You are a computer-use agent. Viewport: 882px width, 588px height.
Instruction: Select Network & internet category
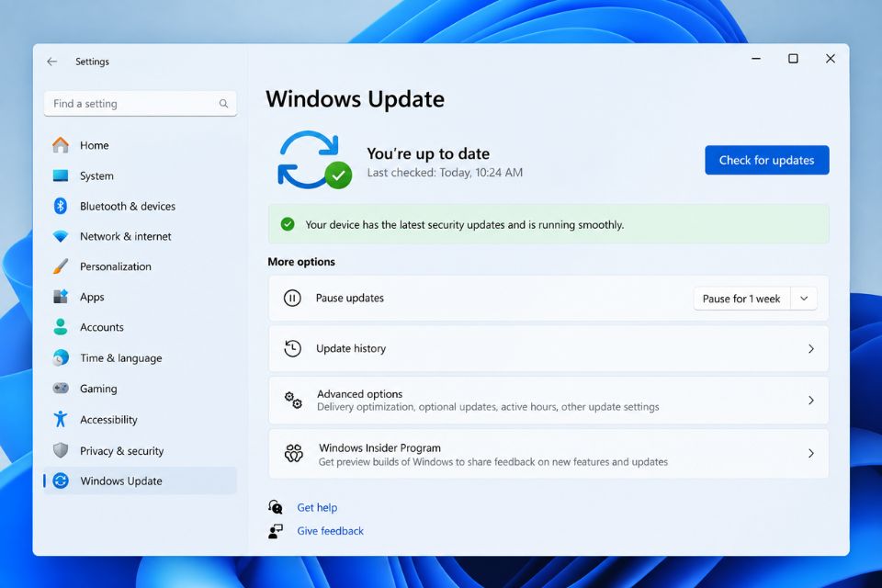pos(140,236)
